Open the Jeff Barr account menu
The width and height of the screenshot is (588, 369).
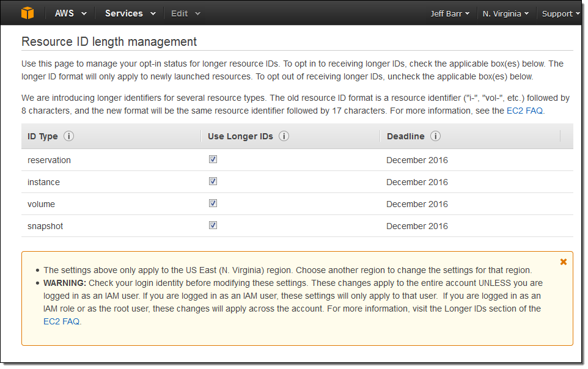point(449,13)
